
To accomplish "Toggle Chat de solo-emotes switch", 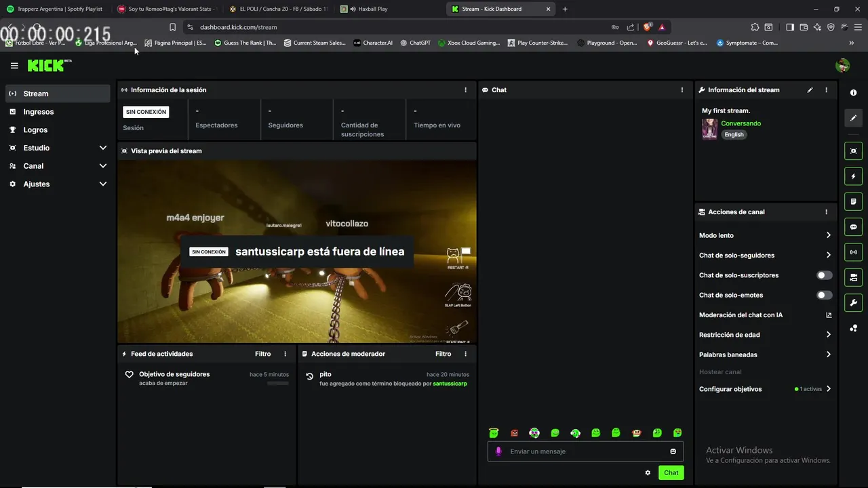I will click(825, 295).
